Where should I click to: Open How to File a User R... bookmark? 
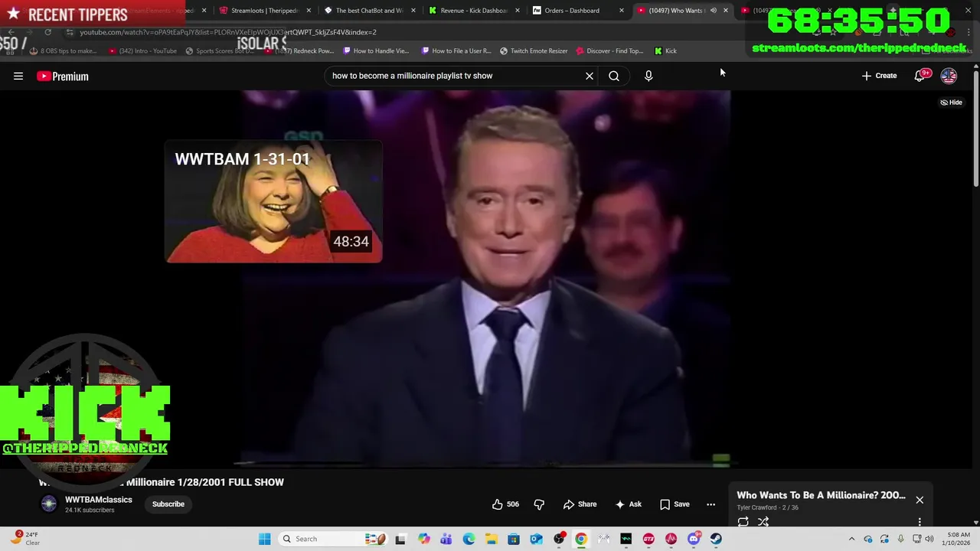(x=456, y=51)
